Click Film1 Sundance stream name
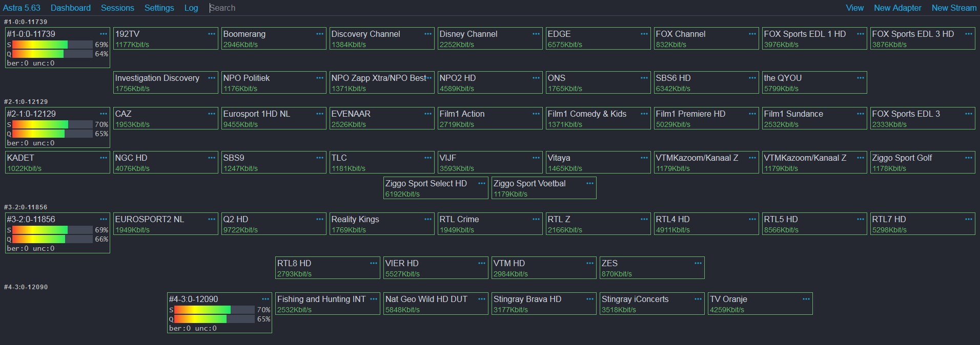 click(x=793, y=114)
